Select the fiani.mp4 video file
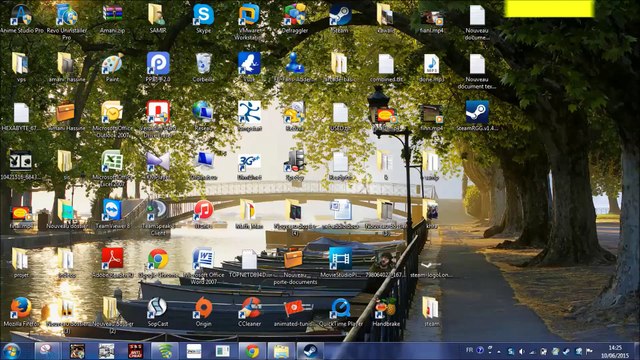Screen dimensions: 640x360 click(x=431, y=21)
